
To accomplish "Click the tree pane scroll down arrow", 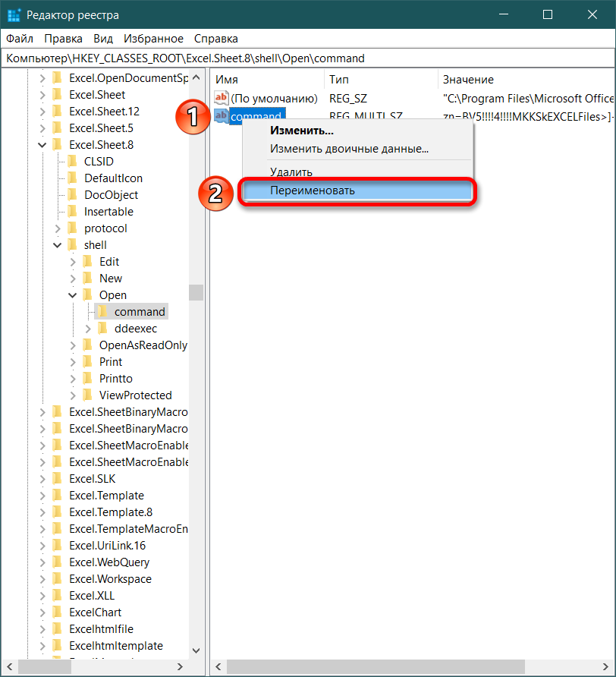I will 196,650.
